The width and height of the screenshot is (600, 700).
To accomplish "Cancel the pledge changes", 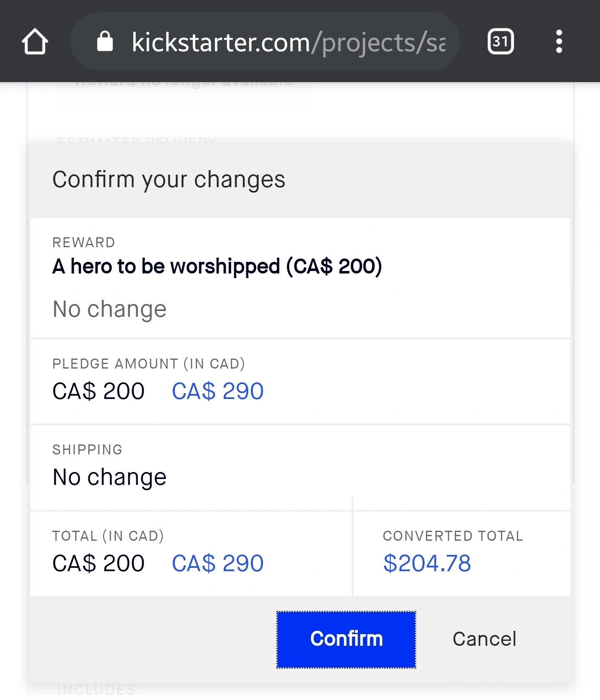I will [x=484, y=639].
